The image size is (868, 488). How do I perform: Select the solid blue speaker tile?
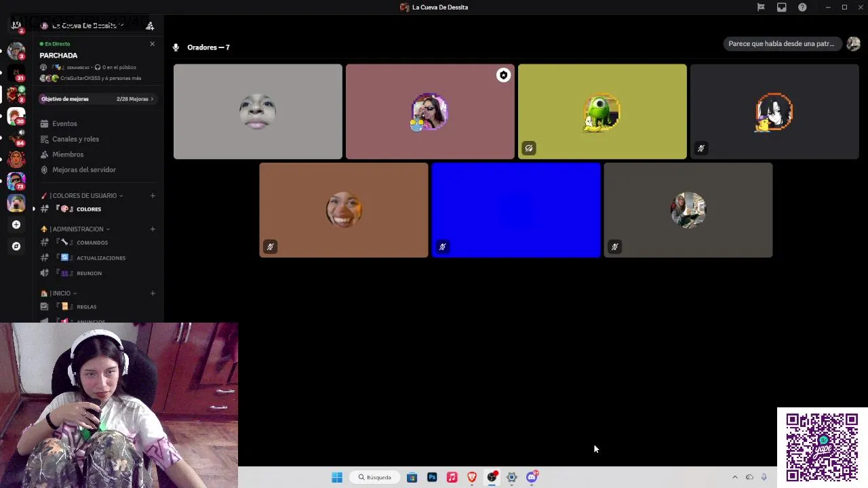click(x=516, y=210)
